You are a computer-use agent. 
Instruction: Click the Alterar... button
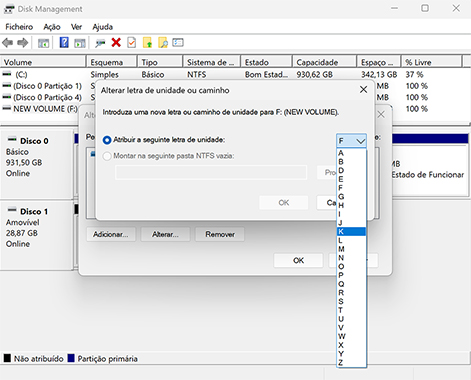[x=165, y=234]
